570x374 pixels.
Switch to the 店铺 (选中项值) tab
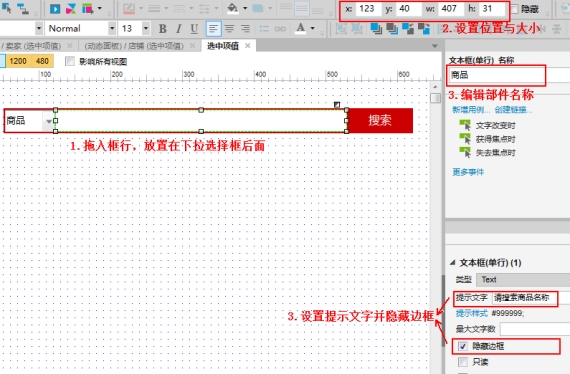(x=134, y=46)
